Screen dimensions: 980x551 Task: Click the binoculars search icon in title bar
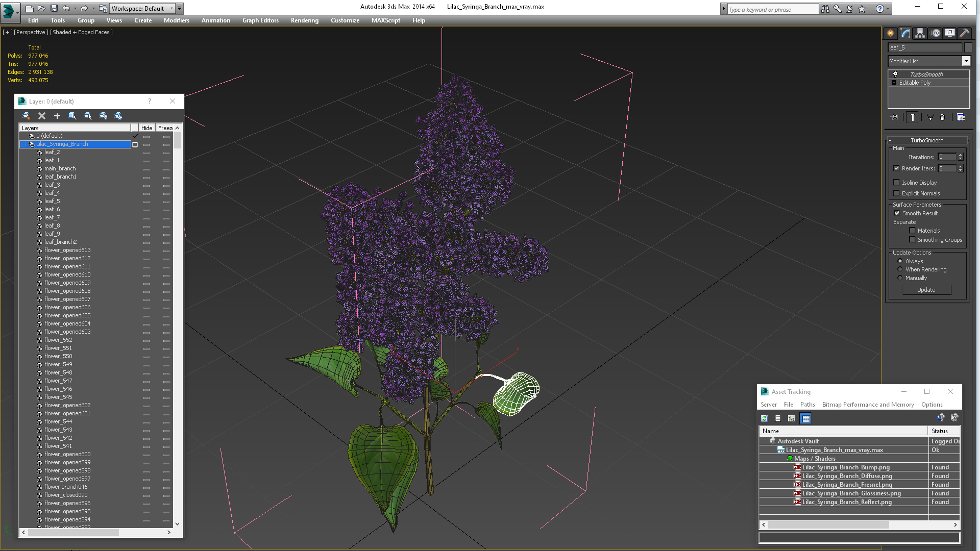(825, 9)
